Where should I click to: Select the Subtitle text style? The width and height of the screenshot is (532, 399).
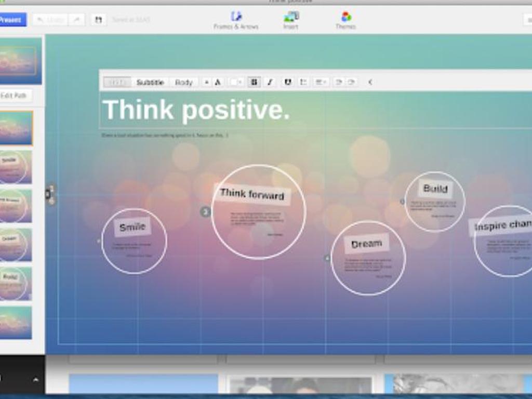(150, 82)
